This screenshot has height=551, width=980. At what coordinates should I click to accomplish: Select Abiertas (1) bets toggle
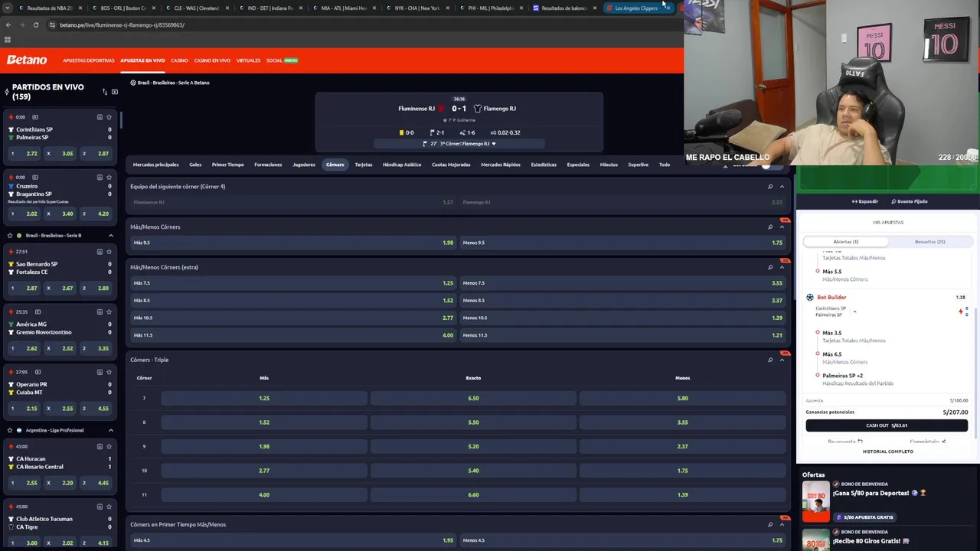pyautogui.click(x=846, y=242)
